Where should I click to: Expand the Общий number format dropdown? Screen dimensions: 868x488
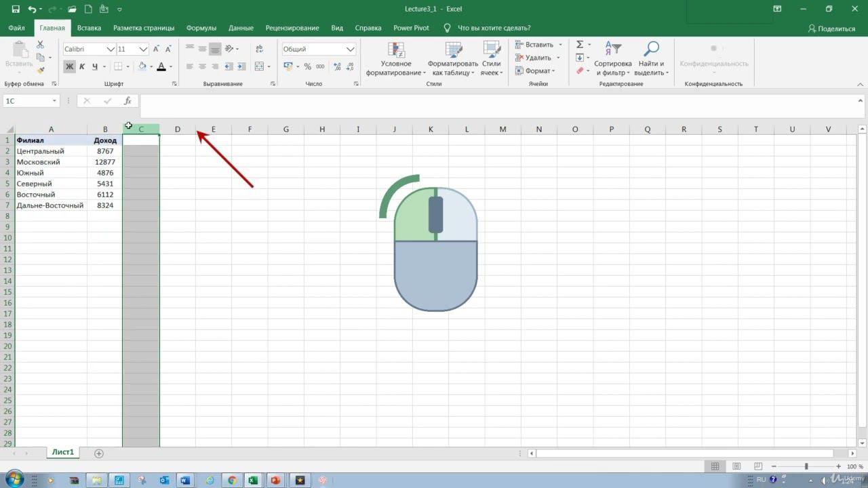click(x=350, y=49)
